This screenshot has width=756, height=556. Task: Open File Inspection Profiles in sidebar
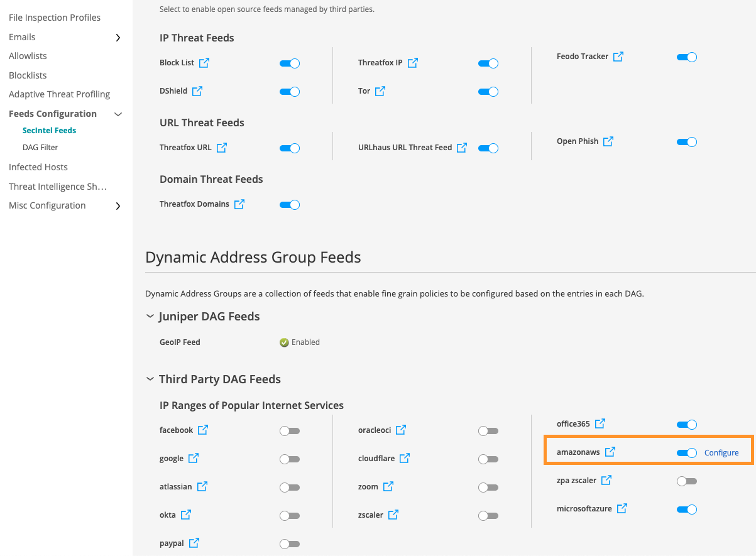tap(55, 18)
